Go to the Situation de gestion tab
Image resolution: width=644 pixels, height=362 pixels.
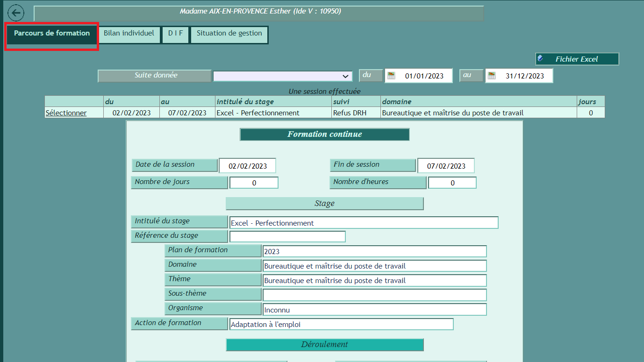pos(229,34)
